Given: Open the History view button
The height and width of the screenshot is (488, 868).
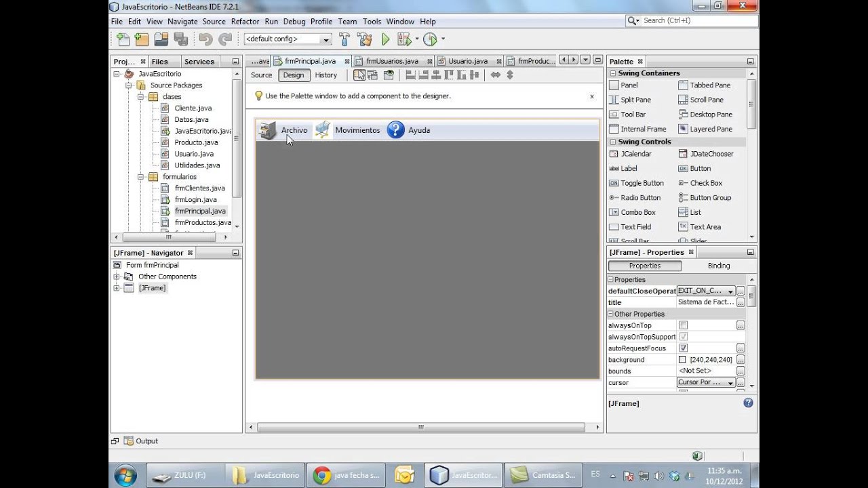Looking at the screenshot, I should point(326,75).
